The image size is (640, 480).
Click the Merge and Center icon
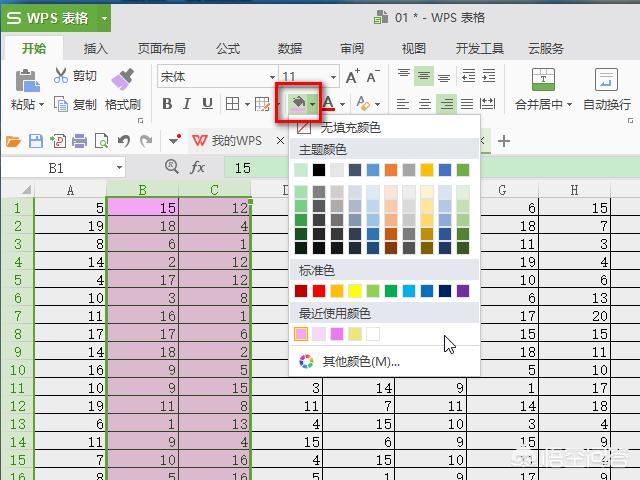(x=543, y=80)
